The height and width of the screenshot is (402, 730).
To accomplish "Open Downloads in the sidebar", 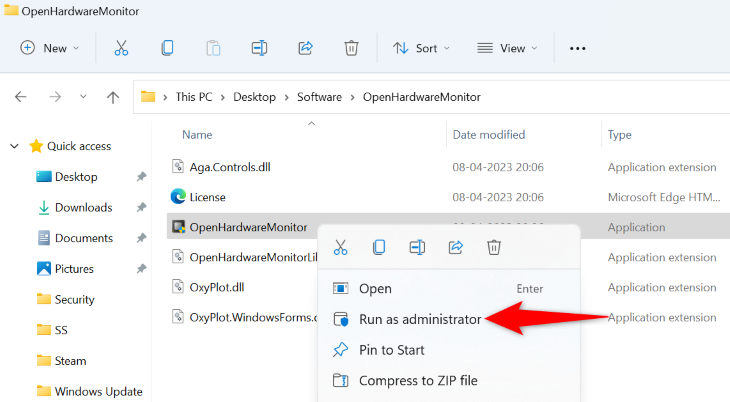I will point(83,207).
